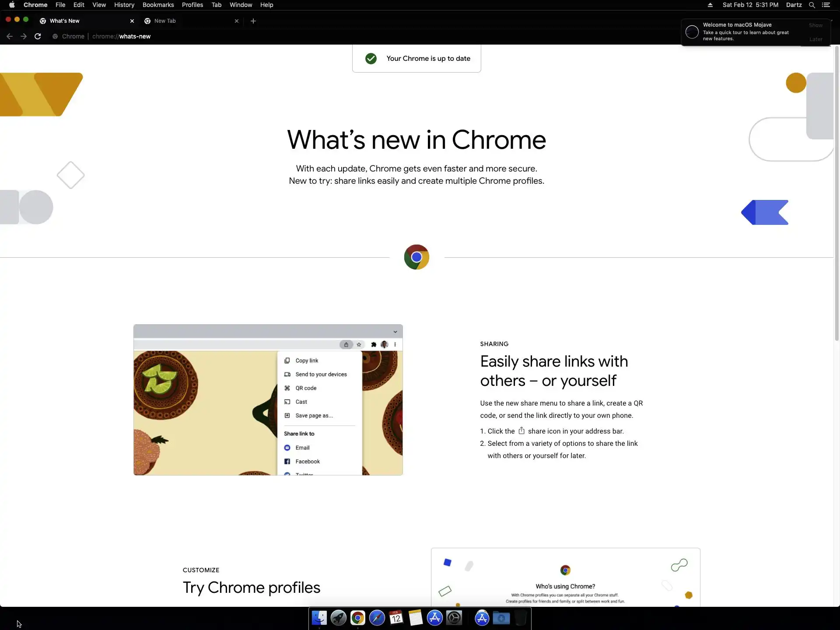Click the browser back arrow
This screenshot has height=630, width=840.
(x=10, y=36)
